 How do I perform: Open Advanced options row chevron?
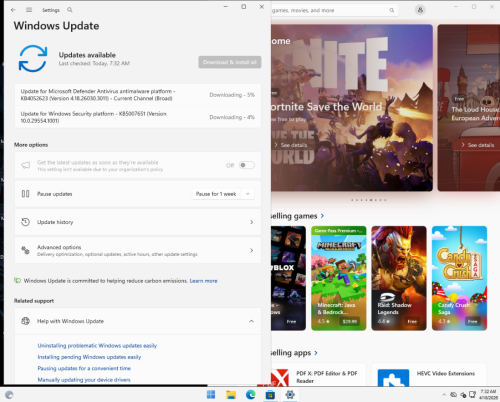[252, 250]
